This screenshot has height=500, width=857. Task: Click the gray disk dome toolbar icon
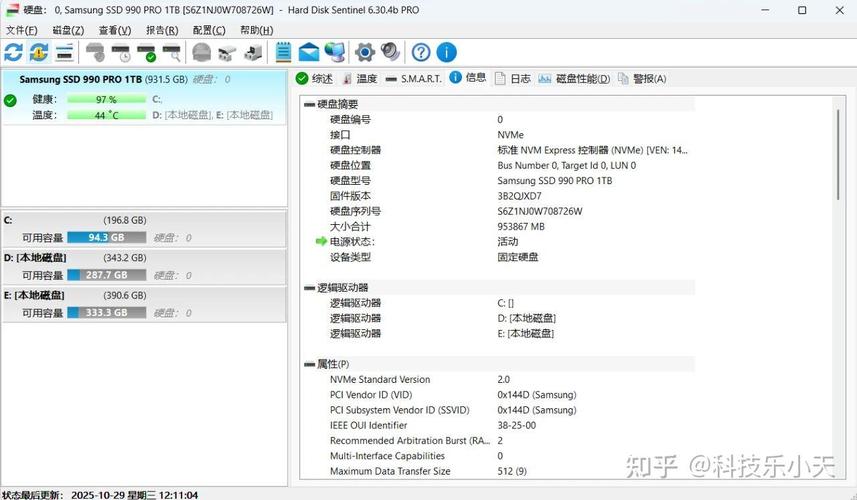coord(202,52)
